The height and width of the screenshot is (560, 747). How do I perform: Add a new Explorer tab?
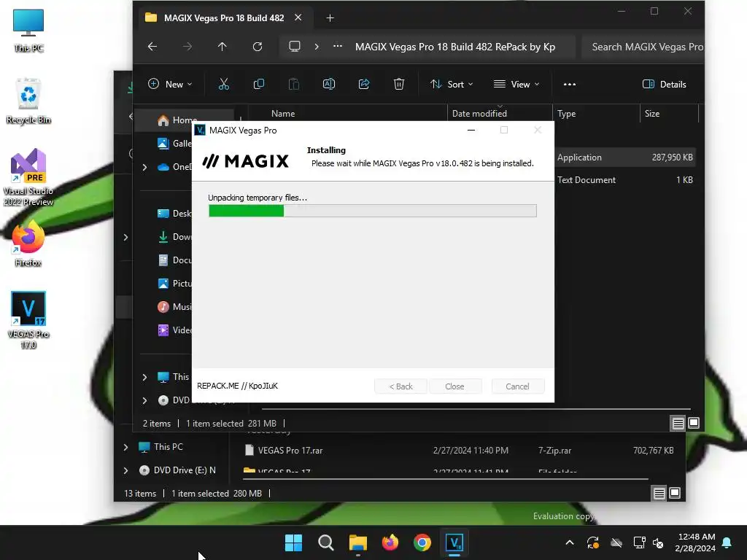pyautogui.click(x=330, y=18)
